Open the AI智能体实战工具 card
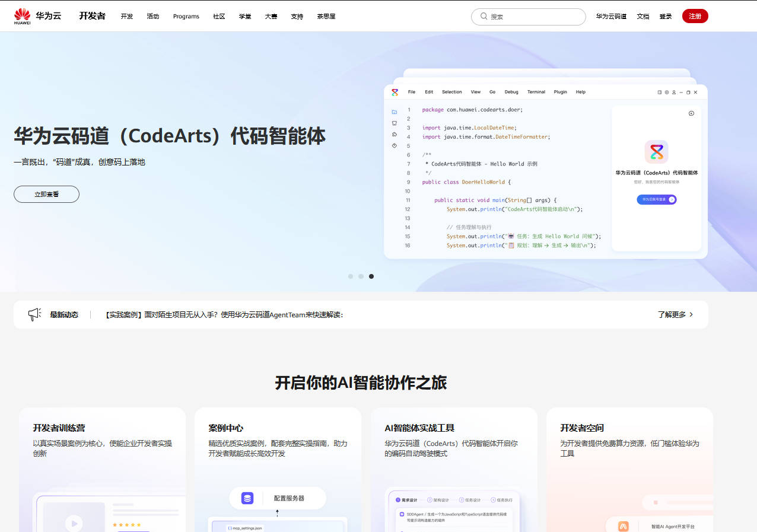 click(454, 469)
